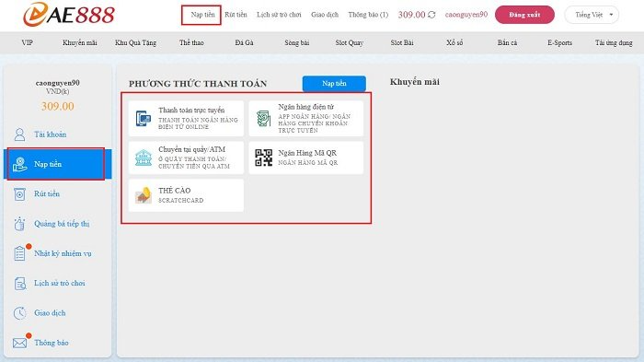Click the Khuyến mãi panel heading
Viewport: 644px width, 362px height.
(414, 82)
